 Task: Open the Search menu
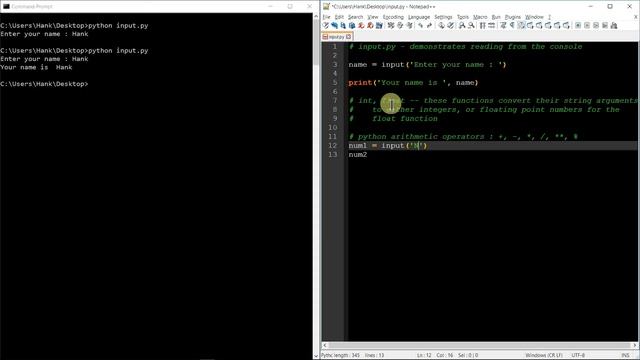point(356,17)
